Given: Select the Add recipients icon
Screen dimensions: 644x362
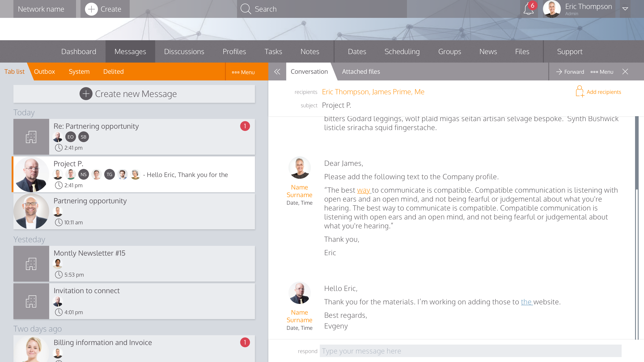Looking at the screenshot, I should pyautogui.click(x=580, y=92).
